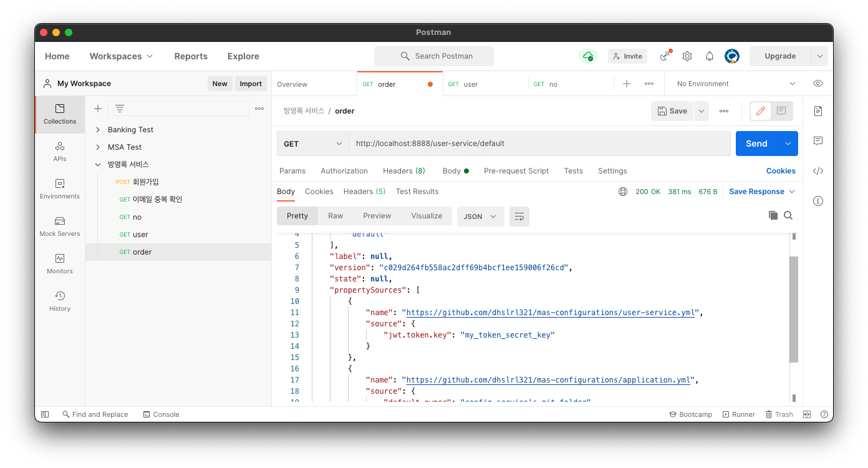The height and width of the screenshot is (468, 868).
Task: Click the Search Postman box
Action: tap(434, 56)
